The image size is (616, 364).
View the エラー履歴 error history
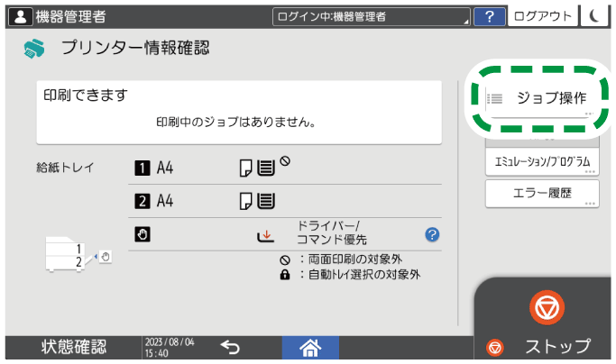coord(542,193)
